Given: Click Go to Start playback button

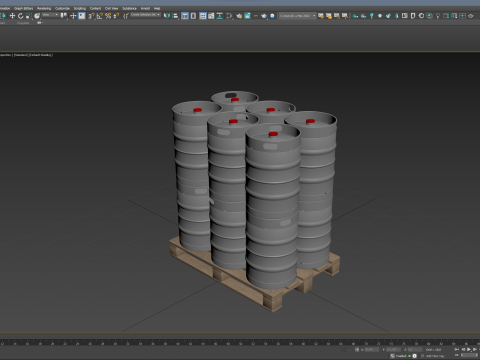Looking at the screenshot, I should pyautogui.click(x=457, y=349).
